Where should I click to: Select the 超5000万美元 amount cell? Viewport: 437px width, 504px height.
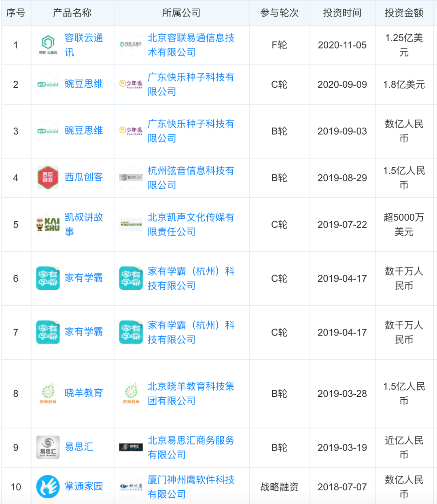(404, 225)
